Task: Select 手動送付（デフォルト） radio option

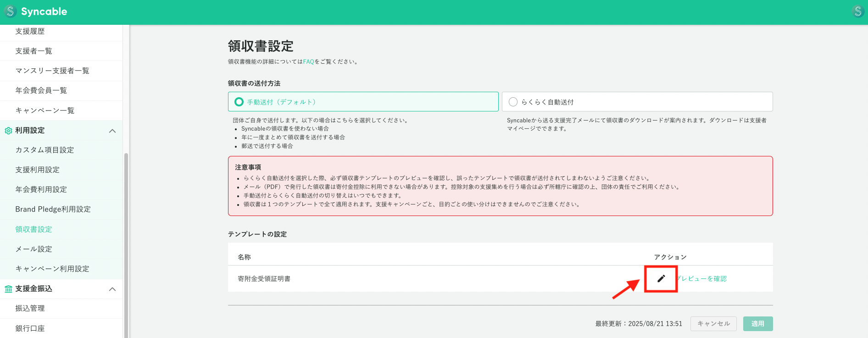Action: pos(239,102)
